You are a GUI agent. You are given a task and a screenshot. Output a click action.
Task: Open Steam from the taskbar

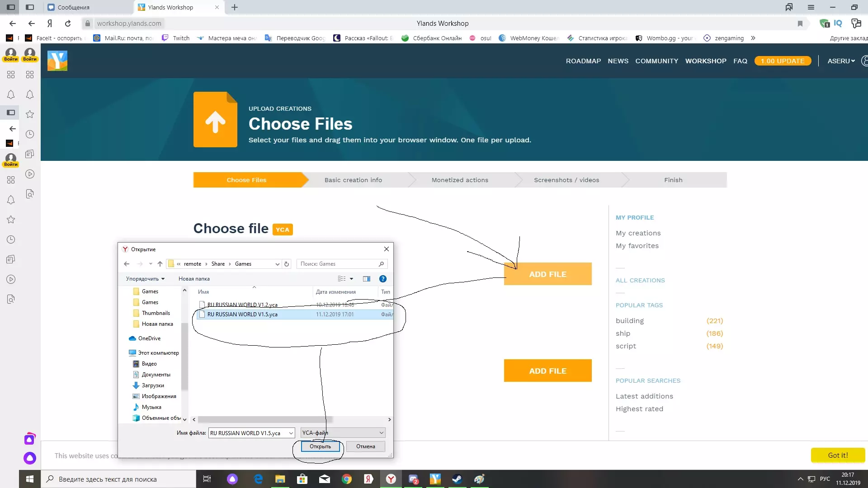[x=457, y=479]
